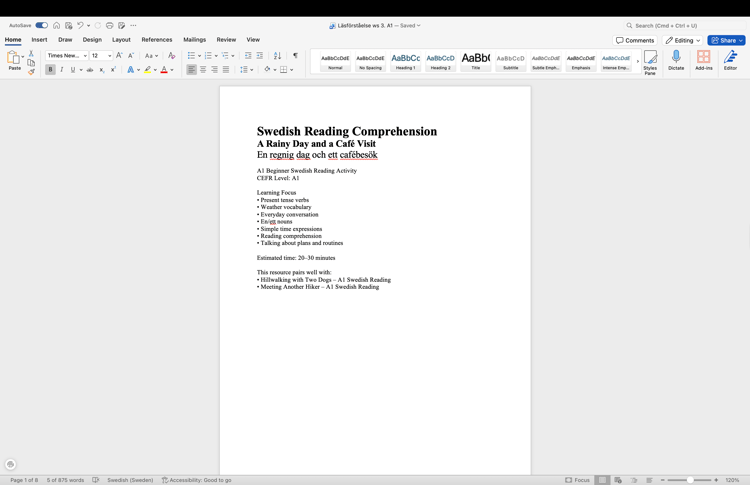
Task: Switch to Insert tab
Action: point(39,40)
